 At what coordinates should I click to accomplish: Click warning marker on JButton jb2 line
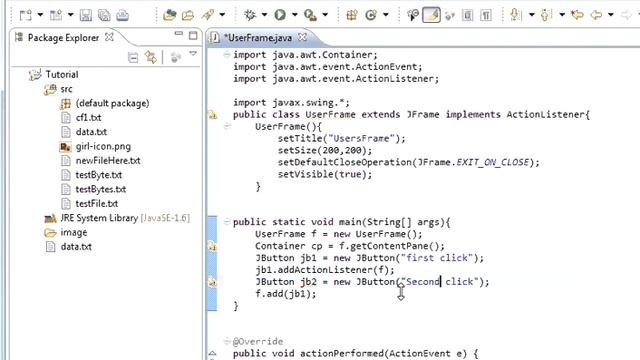(x=213, y=282)
